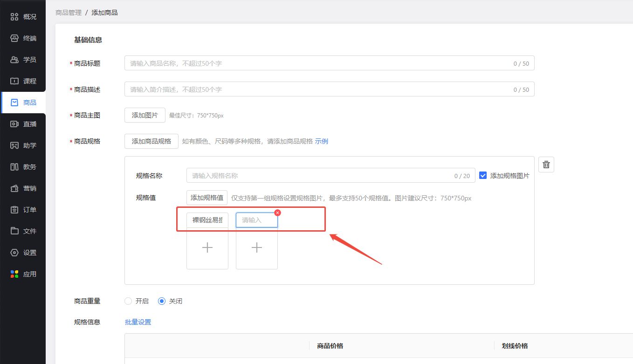Screen dimensions: 633x364
Task: Click the 批量设置 batch settings link
Action: pos(138,322)
